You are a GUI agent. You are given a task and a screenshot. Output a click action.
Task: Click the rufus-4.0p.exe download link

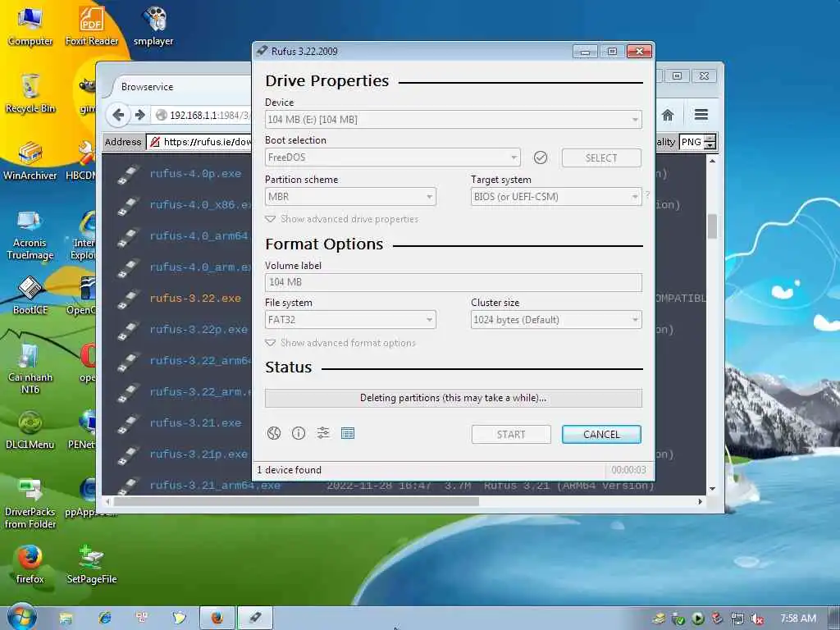pos(195,174)
